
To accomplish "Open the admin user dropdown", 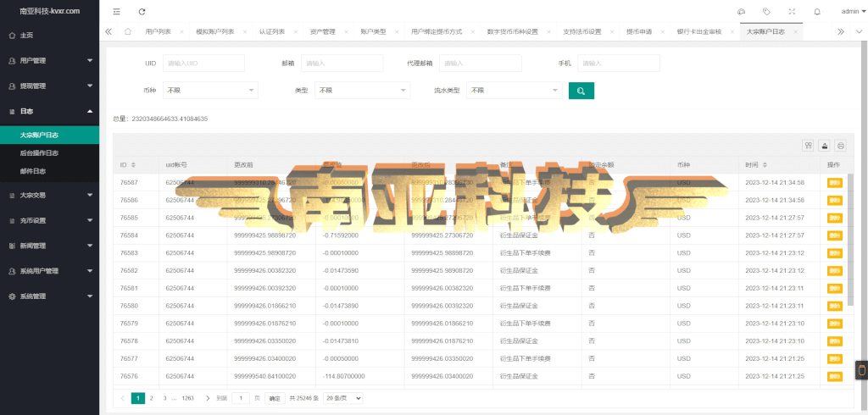I will pos(853,11).
